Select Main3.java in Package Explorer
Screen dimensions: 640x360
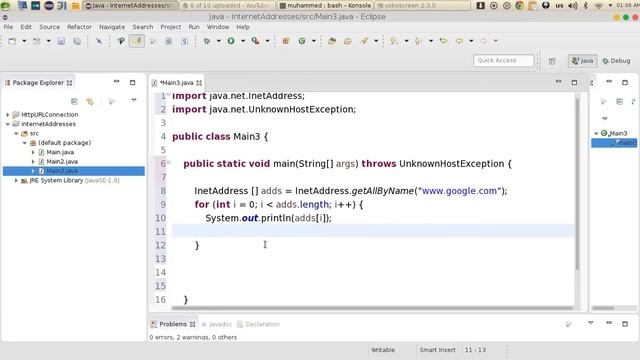point(62,171)
